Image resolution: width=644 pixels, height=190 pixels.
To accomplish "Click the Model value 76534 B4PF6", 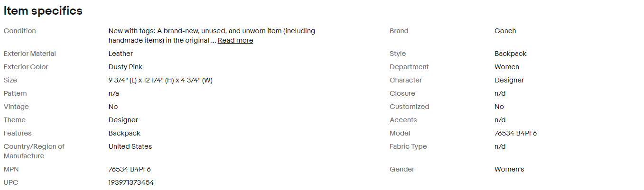I will click(515, 133).
